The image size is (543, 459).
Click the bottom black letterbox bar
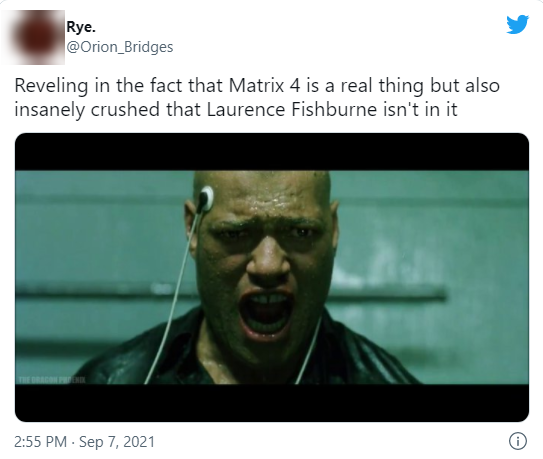pos(272,403)
